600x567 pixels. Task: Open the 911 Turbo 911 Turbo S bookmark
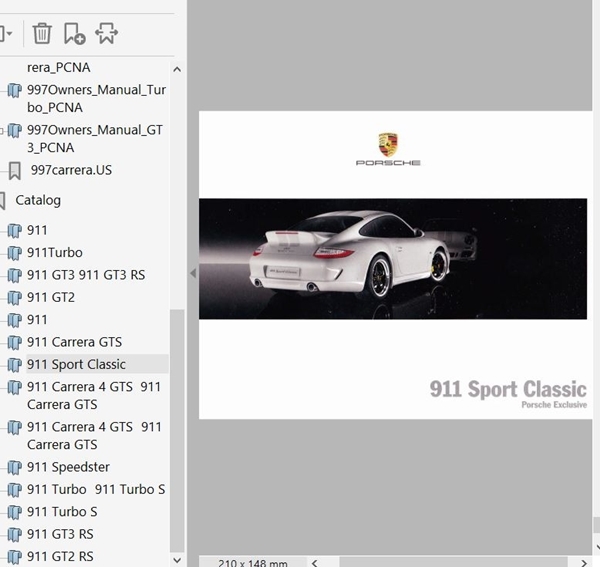tap(96, 489)
